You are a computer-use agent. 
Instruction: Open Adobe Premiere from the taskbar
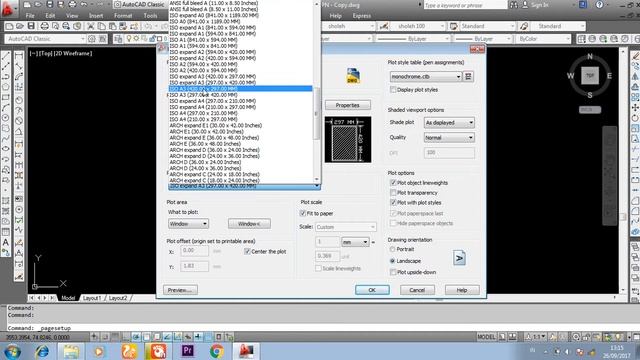pyautogui.click(x=187, y=351)
